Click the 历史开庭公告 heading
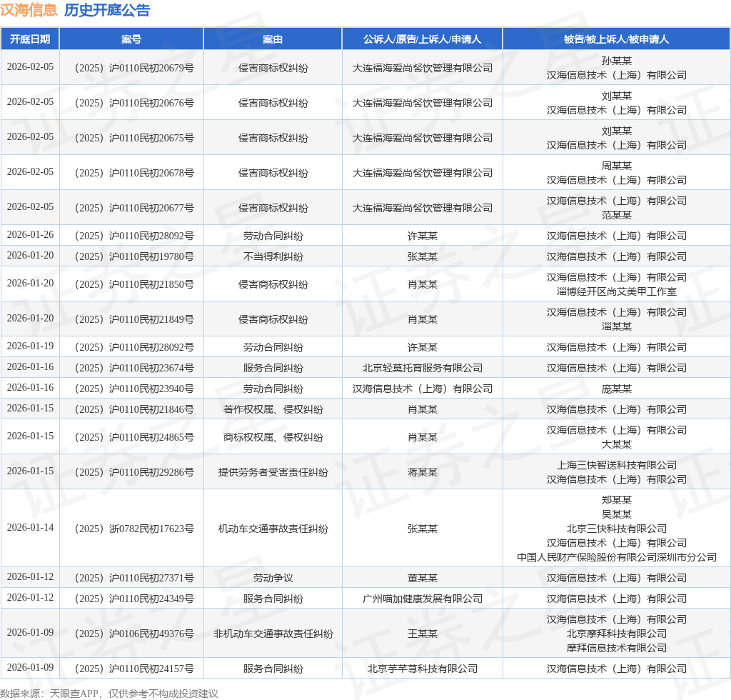 (x=107, y=10)
